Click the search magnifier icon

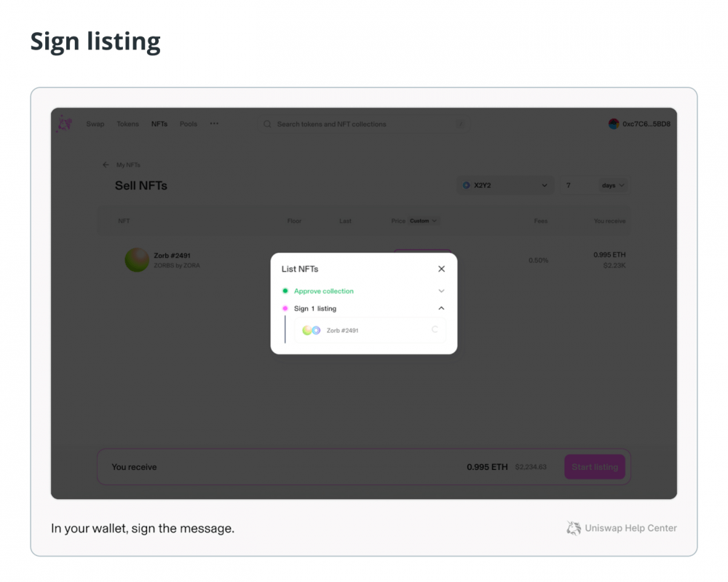(x=267, y=124)
